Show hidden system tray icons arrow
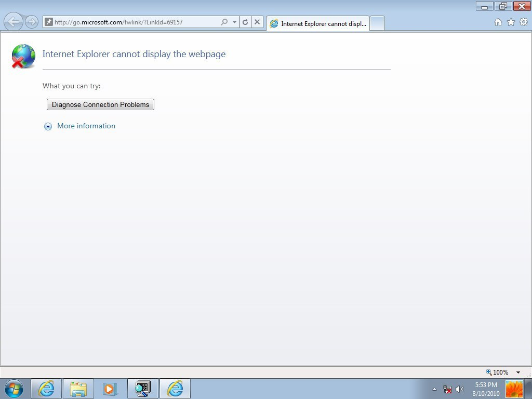The width and height of the screenshot is (532, 399). tap(434, 389)
